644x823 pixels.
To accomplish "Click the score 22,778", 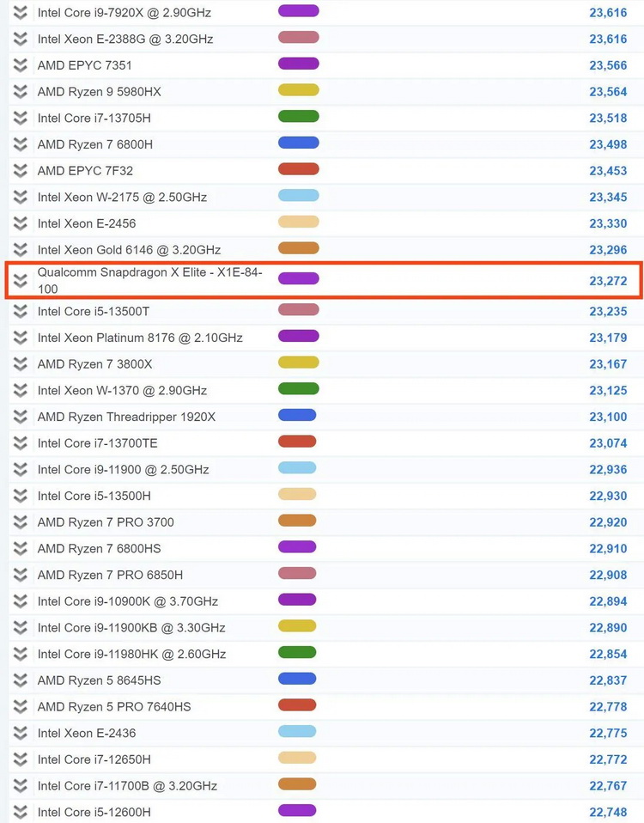I will [608, 706].
